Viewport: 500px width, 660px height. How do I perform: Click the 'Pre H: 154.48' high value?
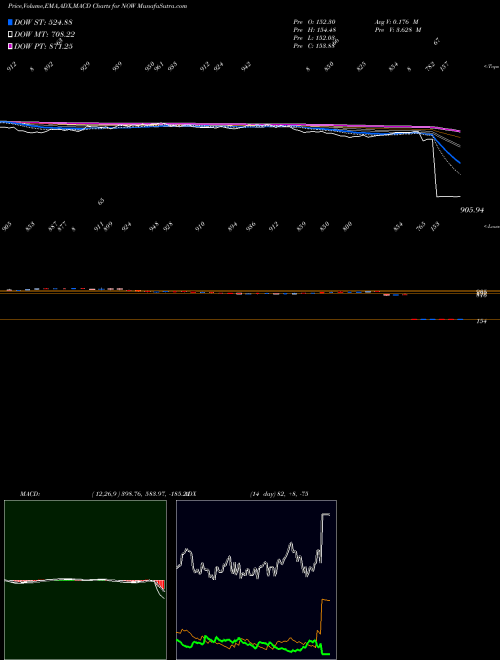314,30
